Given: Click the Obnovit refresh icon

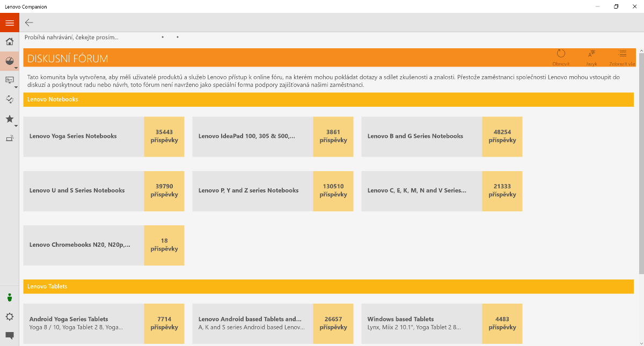Looking at the screenshot, I should (561, 55).
